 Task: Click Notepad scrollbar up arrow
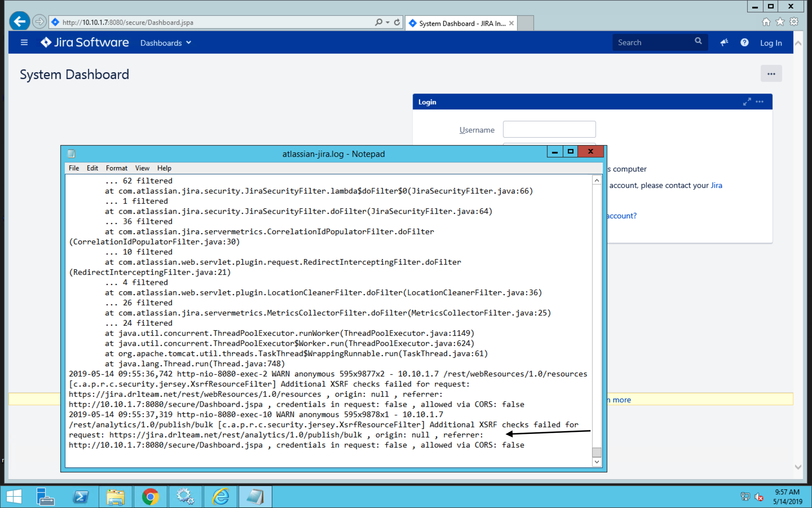coord(597,181)
